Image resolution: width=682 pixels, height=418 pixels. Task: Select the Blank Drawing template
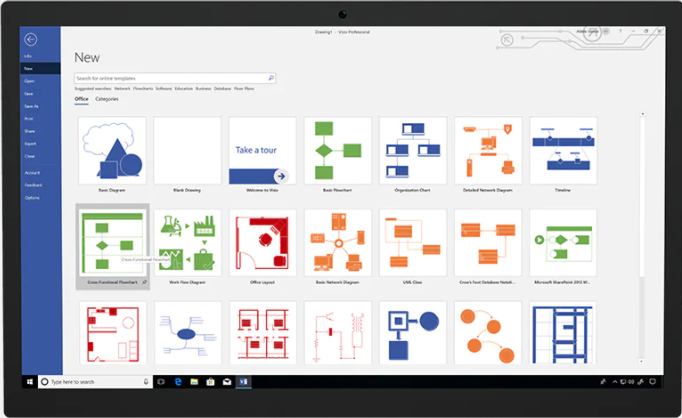click(x=187, y=150)
